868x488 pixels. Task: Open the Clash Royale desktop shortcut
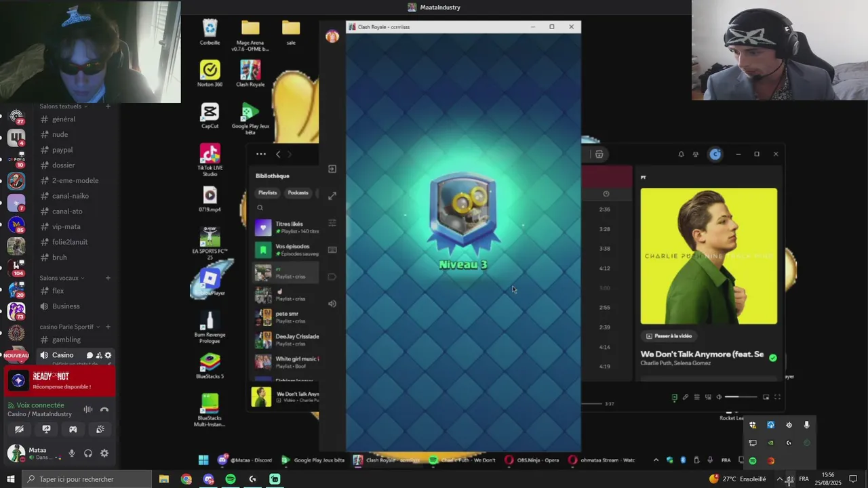coord(250,74)
